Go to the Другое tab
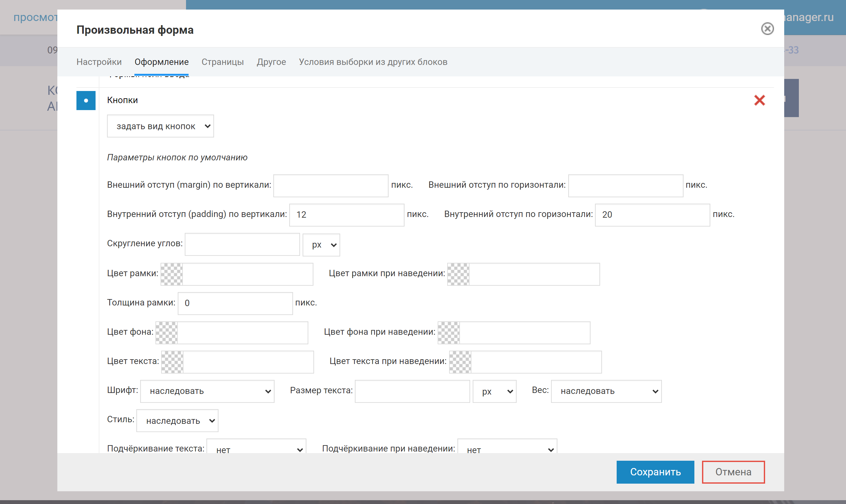The height and width of the screenshot is (504, 846). point(271,62)
